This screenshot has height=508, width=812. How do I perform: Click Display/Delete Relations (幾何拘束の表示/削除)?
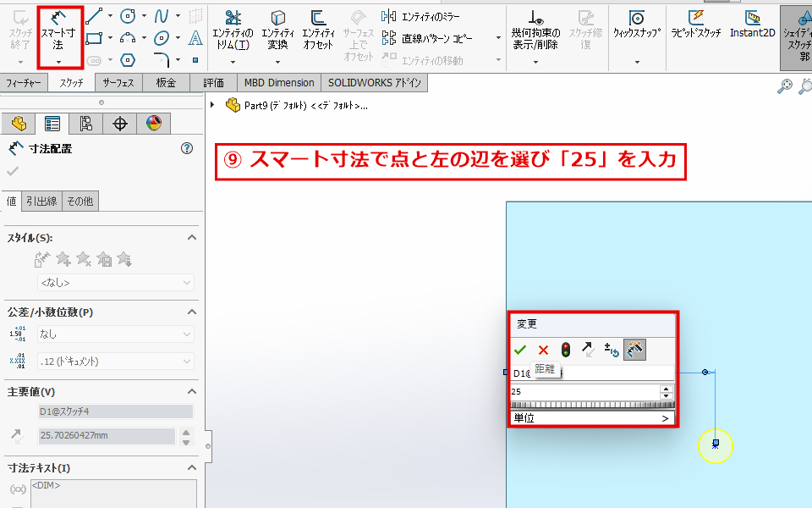click(x=536, y=30)
